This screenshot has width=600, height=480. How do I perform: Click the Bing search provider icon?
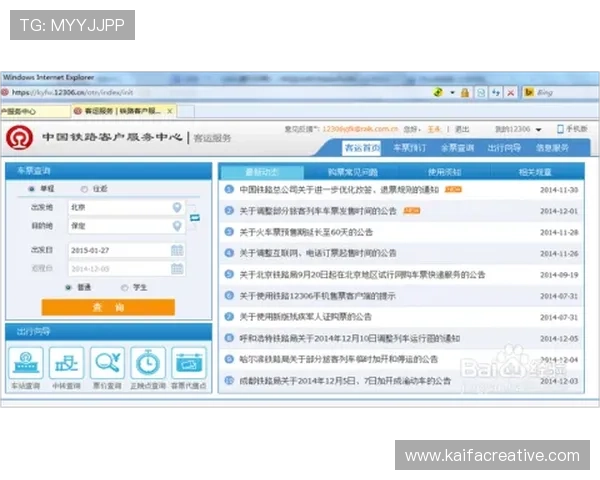pos(529,92)
